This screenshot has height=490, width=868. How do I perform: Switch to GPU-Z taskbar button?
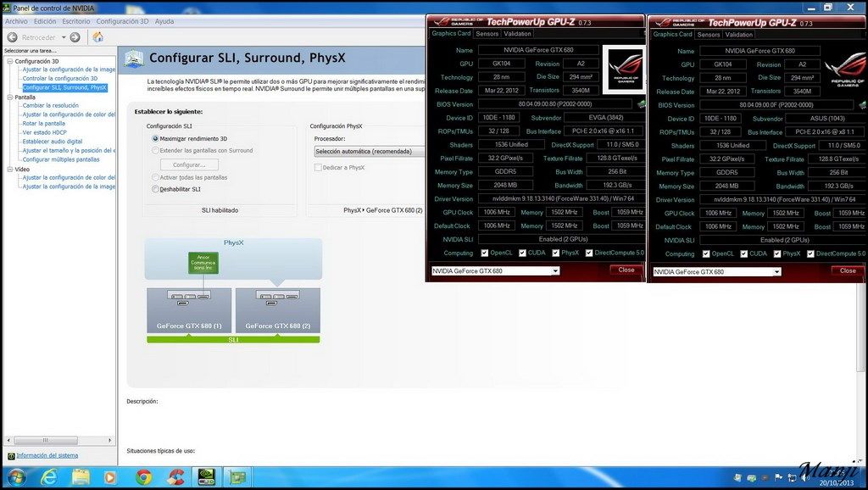(237, 477)
